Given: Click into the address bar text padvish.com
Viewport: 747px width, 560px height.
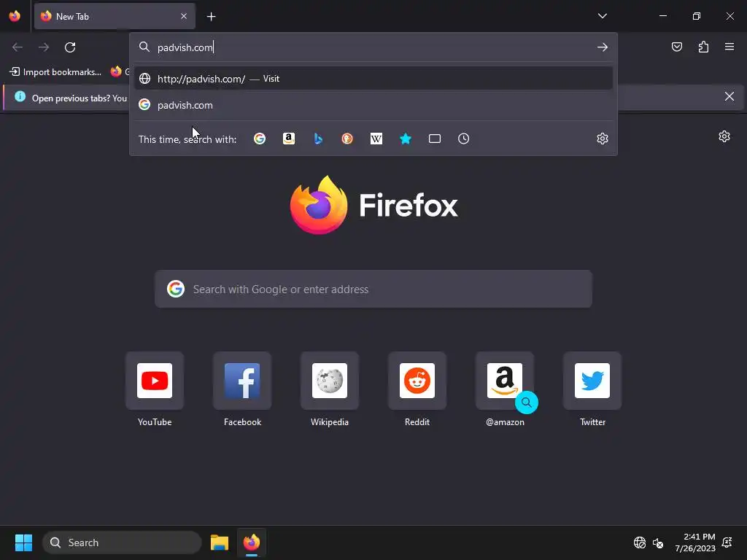Looking at the screenshot, I should tap(185, 47).
